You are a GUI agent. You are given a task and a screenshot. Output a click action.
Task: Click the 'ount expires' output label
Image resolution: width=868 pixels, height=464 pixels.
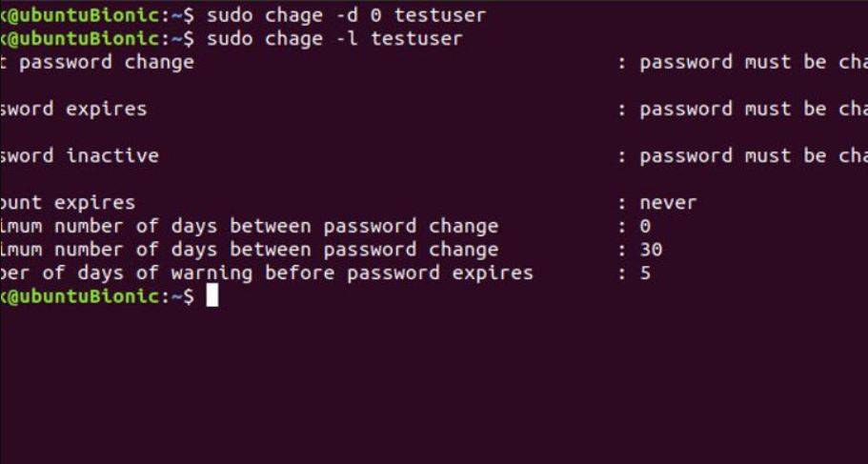point(68,203)
